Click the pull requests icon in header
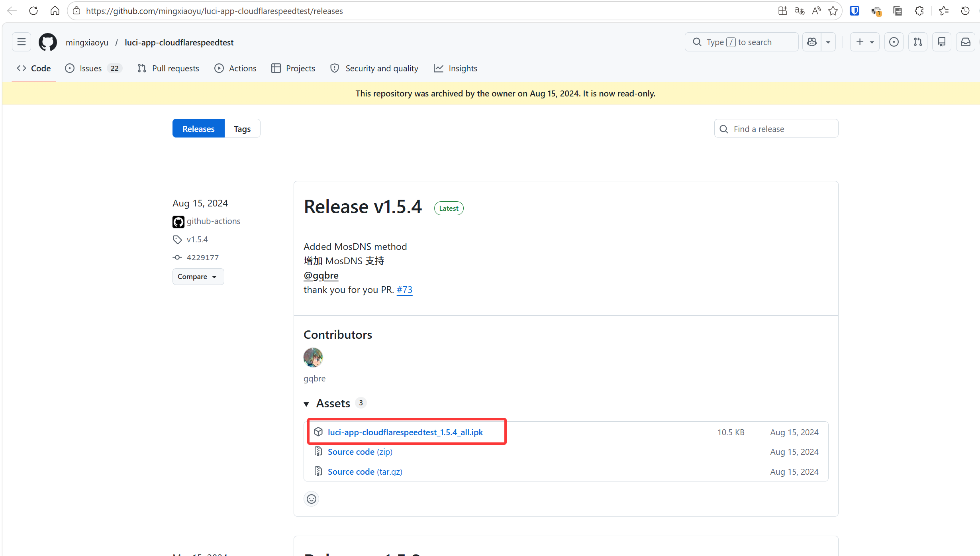Image resolution: width=980 pixels, height=556 pixels. coord(918,42)
